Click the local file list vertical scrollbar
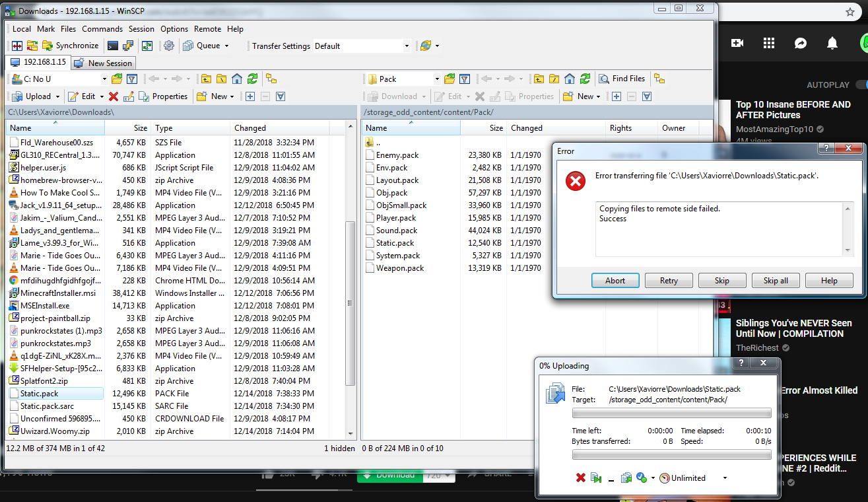Image resolution: width=868 pixels, height=502 pixels. [x=351, y=297]
